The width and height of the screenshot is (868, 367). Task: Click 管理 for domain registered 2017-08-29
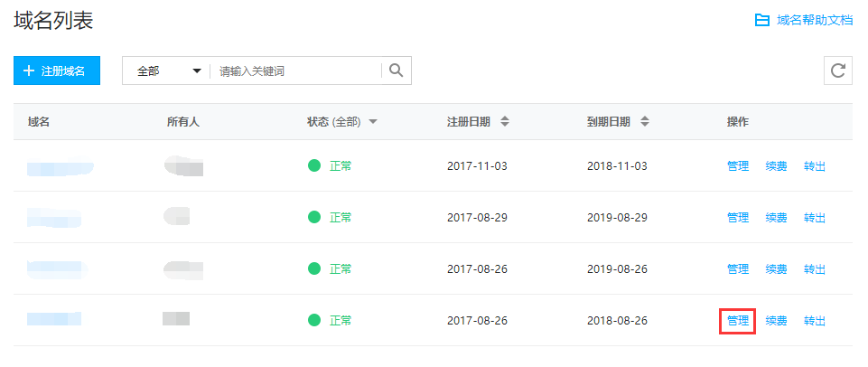[x=738, y=218]
